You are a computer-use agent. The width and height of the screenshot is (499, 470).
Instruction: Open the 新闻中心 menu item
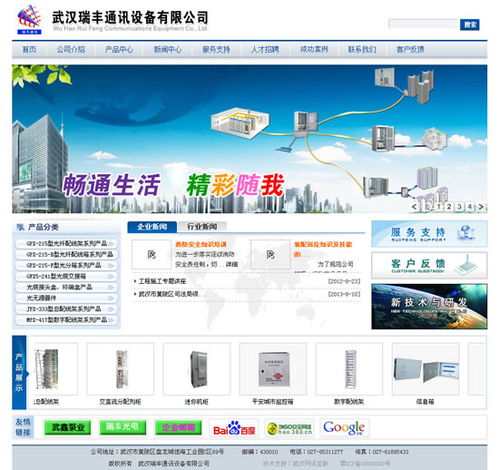pyautogui.click(x=168, y=50)
